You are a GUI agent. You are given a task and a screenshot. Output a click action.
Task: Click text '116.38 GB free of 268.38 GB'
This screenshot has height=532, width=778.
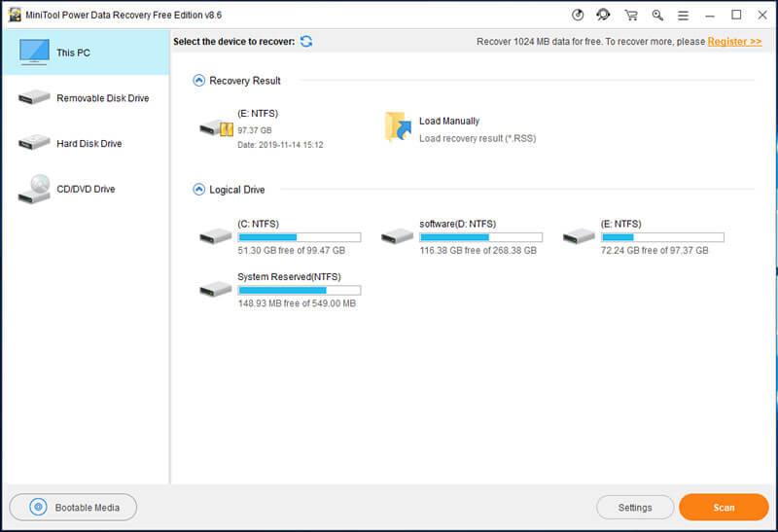coord(477,251)
